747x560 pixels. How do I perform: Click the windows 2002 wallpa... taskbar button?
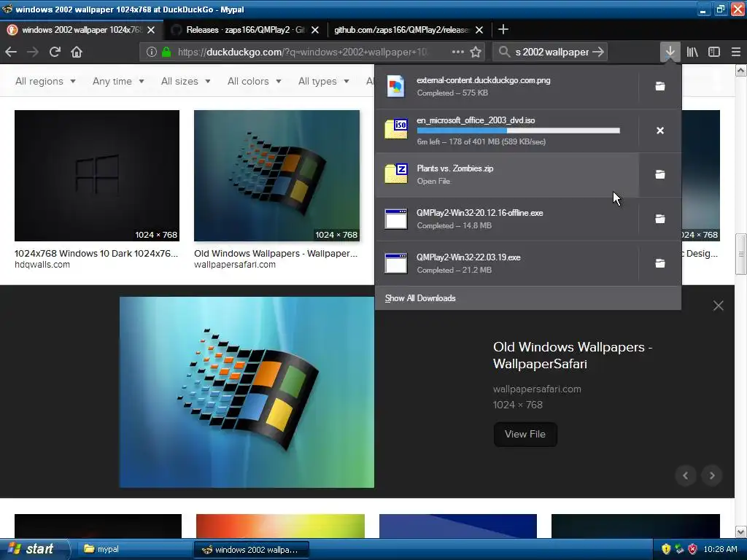251,549
